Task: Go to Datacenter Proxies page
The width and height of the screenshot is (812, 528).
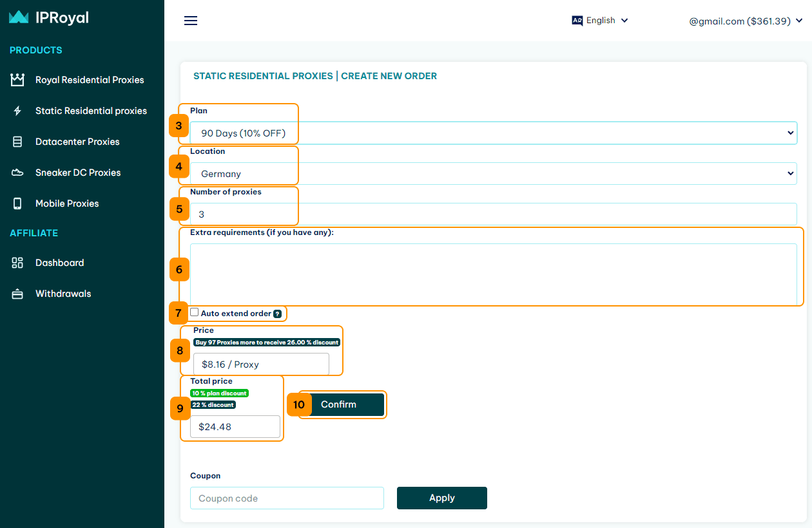Action: [77, 142]
